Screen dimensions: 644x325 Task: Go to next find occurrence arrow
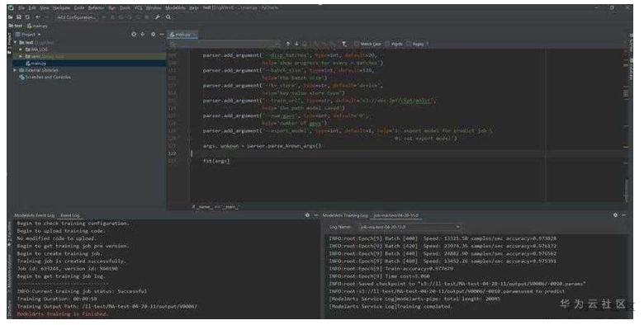pos(296,44)
